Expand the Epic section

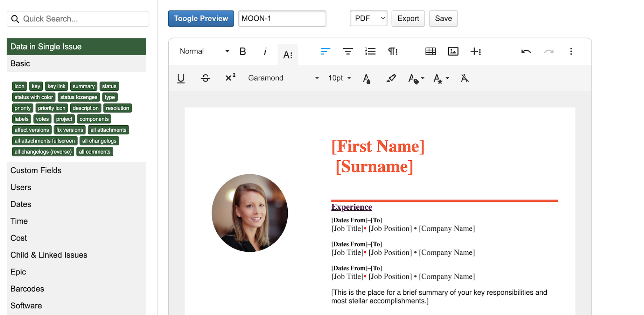click(76, 272)
